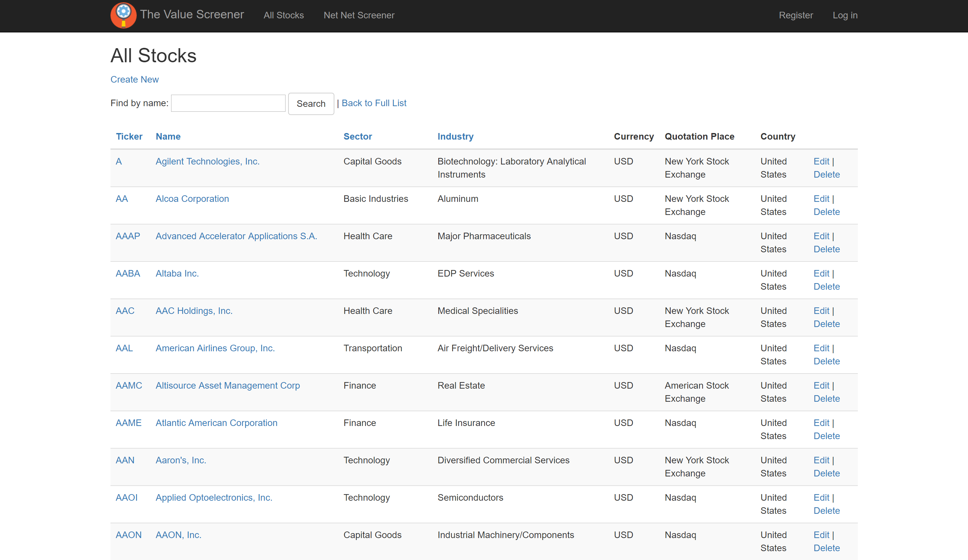Click Back to Full List link
Screen dimensions: 968x560
coord(374,103)
